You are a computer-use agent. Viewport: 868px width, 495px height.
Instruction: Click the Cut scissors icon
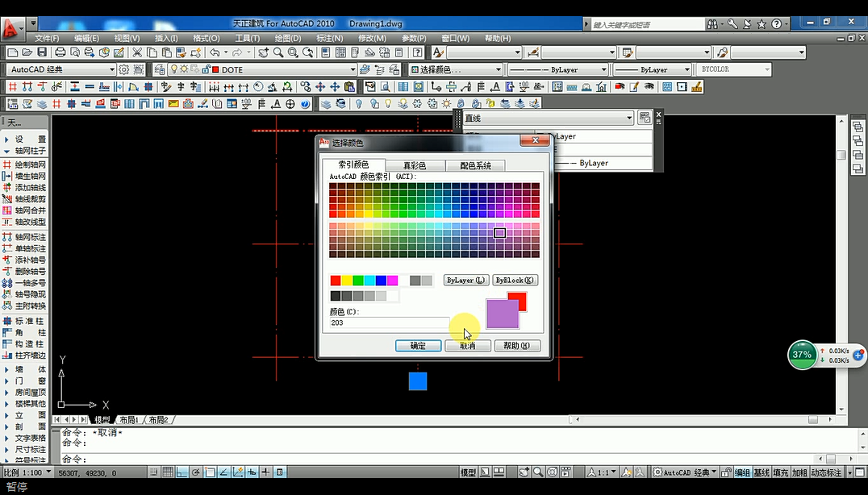click(x=138, y=52)
